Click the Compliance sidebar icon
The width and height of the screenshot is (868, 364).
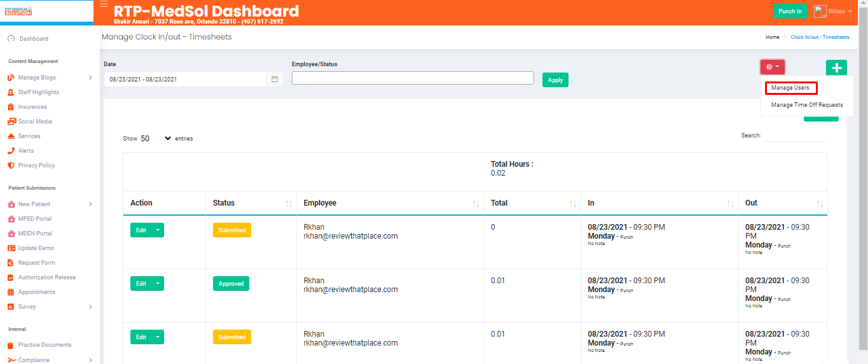pos(11,360)
